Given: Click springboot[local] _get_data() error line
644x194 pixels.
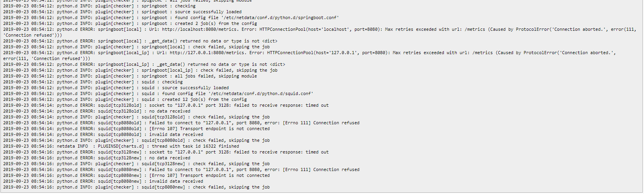Looking at the screenshot, I should click(140, 41).
